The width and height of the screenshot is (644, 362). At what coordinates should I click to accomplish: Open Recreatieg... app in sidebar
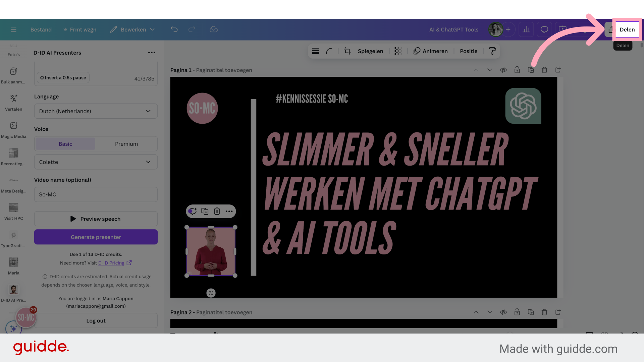point(13,158)
